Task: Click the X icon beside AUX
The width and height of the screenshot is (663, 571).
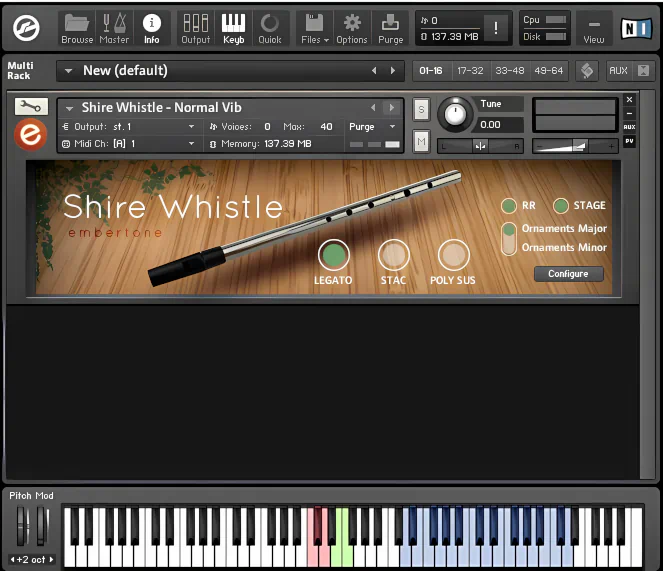Action: point(643,71)
